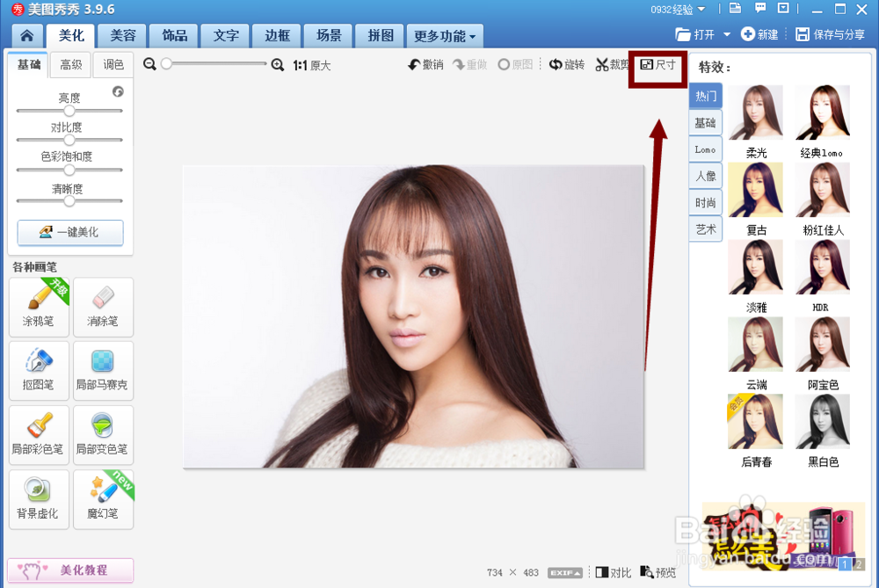Show the 原图 original image
Image resolution: width=879 pixels, height=588 pixels.
[512, 65]
